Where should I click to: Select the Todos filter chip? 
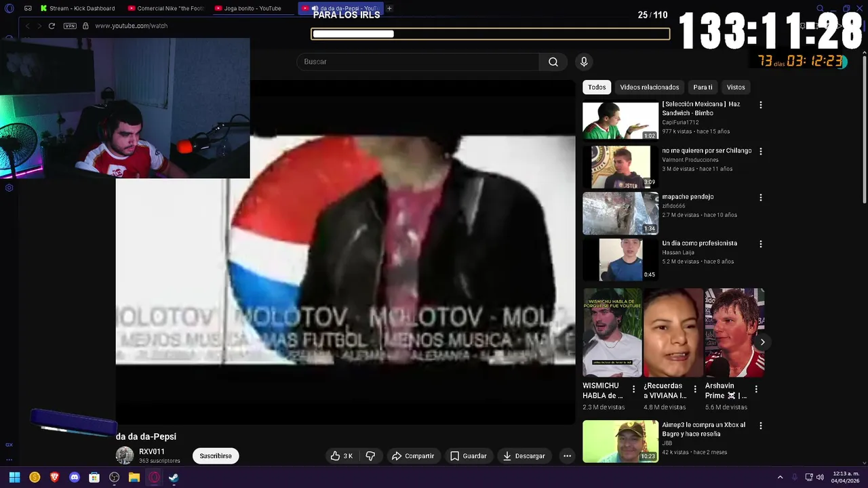pos(597,87)
